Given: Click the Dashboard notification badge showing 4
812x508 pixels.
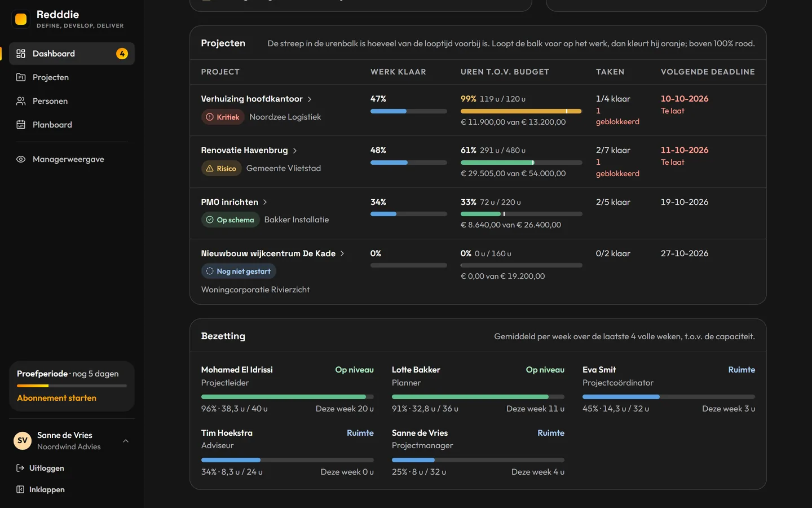Looking at the screenshot, I should (122, 54).
